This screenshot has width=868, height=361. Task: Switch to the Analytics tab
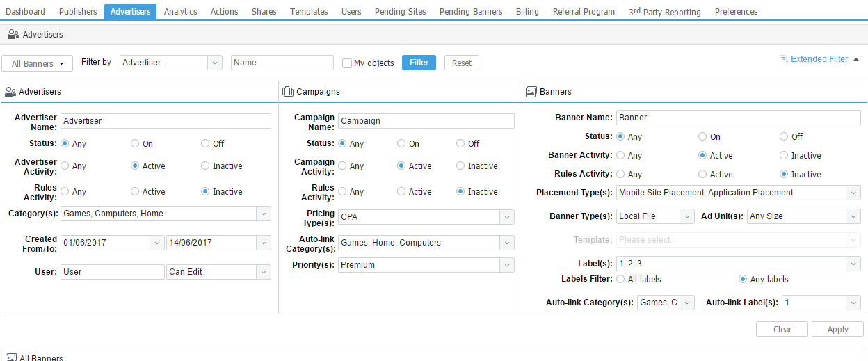click(x=181, y=12)
